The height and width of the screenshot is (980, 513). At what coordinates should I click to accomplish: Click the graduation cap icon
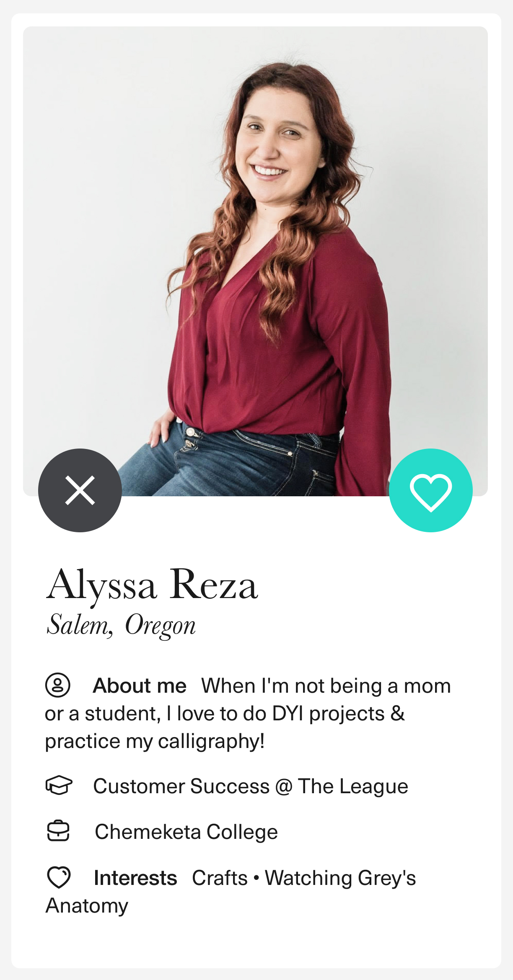click(x=59, y=785)
